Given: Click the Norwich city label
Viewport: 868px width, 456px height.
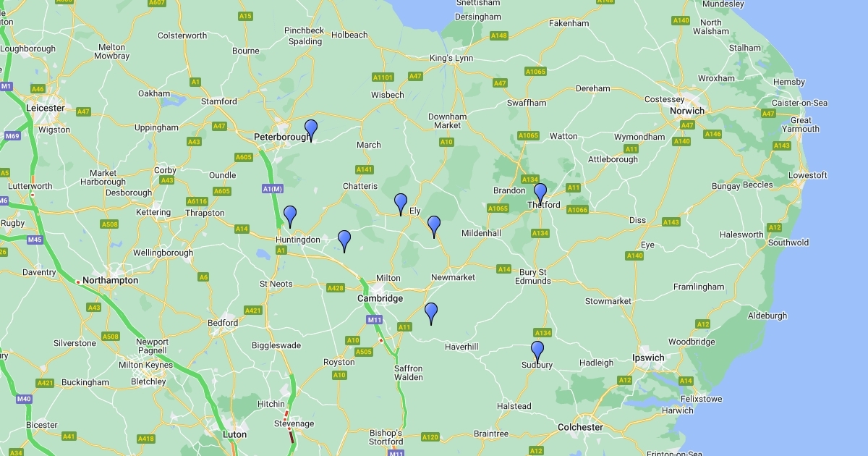Looking at the screenshot, I should (x=686, y=111).
